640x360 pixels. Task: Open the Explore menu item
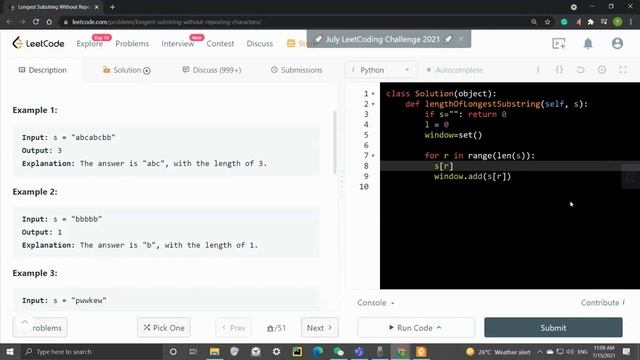tap(89, 44)
